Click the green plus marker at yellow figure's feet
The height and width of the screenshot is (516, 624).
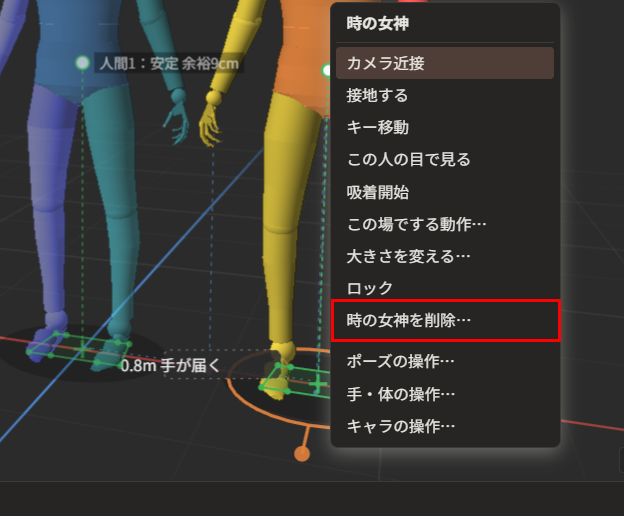click(318, 384)
